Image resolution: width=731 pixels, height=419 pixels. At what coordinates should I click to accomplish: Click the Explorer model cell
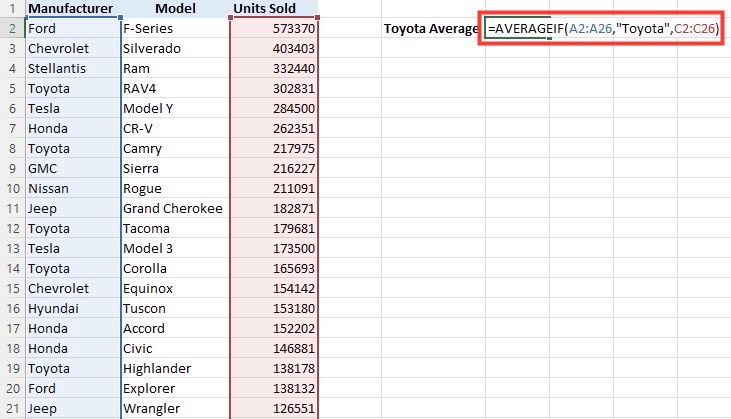click(x=175, y=389)
